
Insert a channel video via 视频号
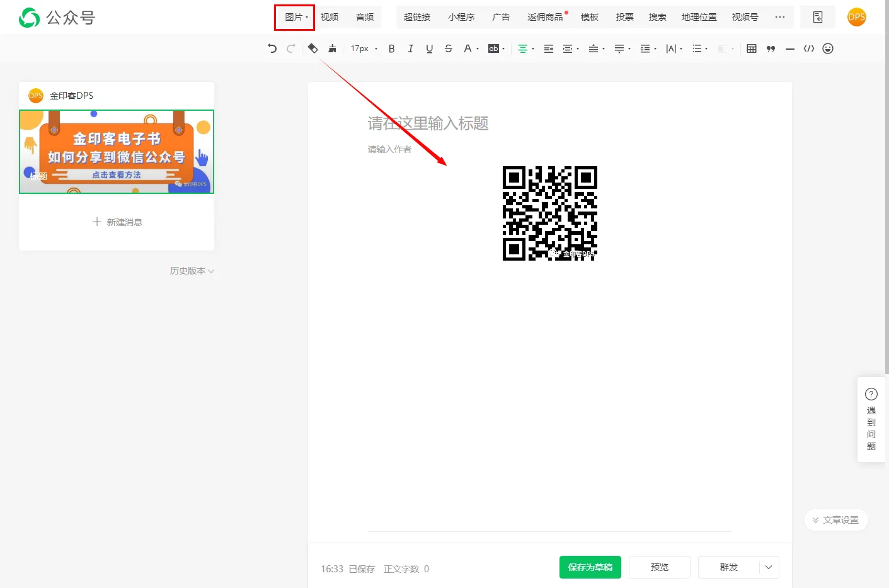point(745,17)
